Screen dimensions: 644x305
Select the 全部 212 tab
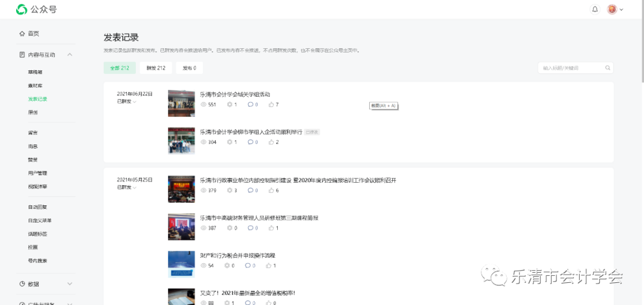click(x=119, y=68)
